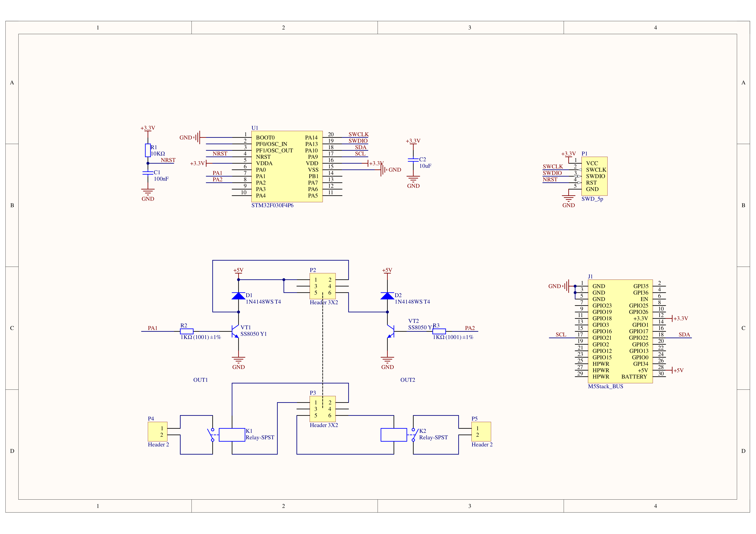Select the P2 Header 3X2 component
This screenshot has width=756, height=534.
[x=323, y=286]
